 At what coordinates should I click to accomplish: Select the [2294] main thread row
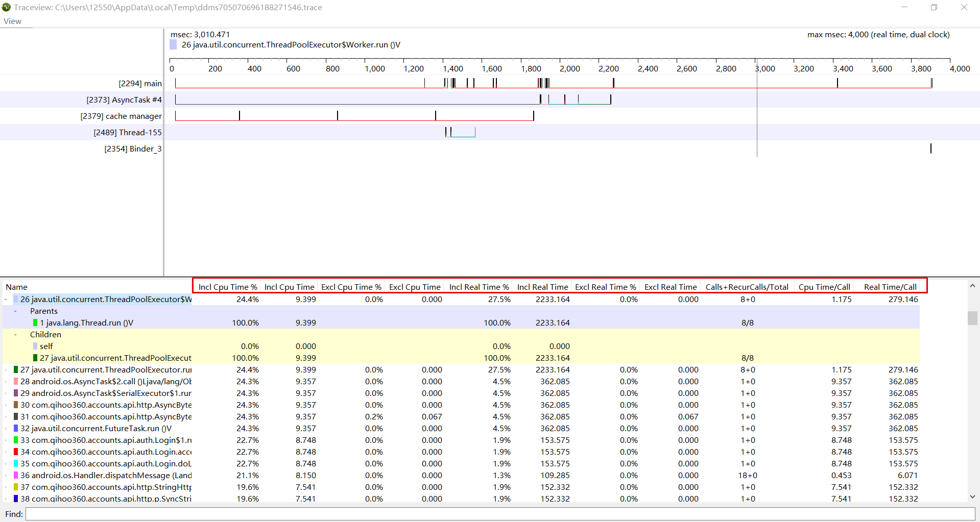(140, 83)
